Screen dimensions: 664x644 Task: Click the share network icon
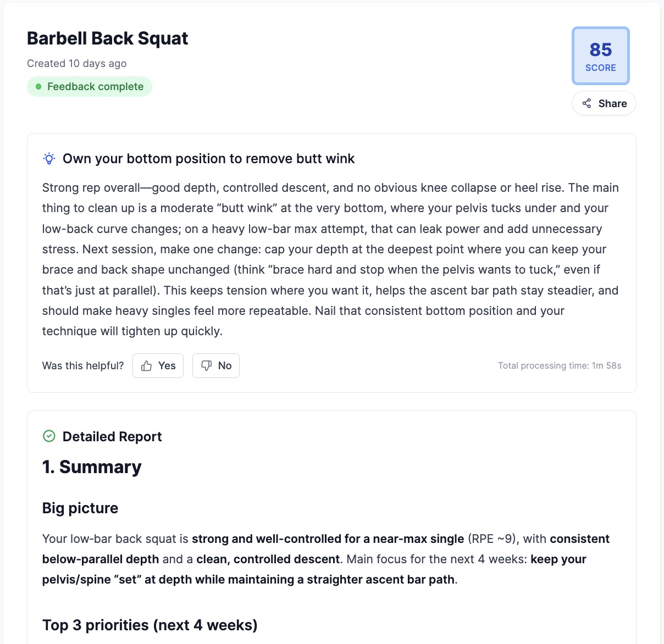[586, 103]
